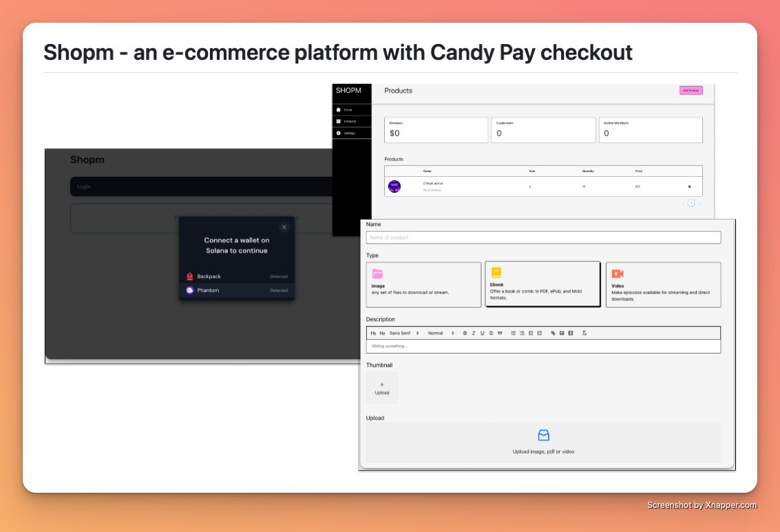This screenshot has height=532, width=780.
Task: Click the Price column header in table
Action: (639, 171)
